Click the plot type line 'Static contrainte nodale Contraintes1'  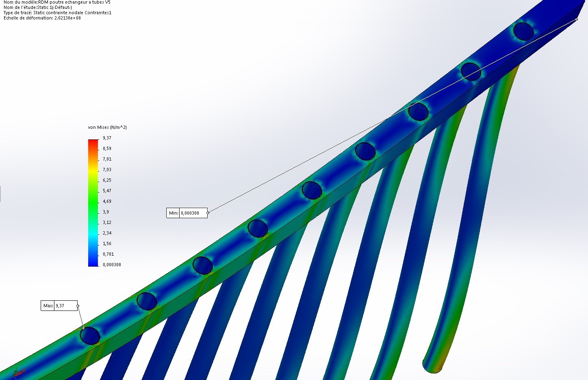point(57,13)
